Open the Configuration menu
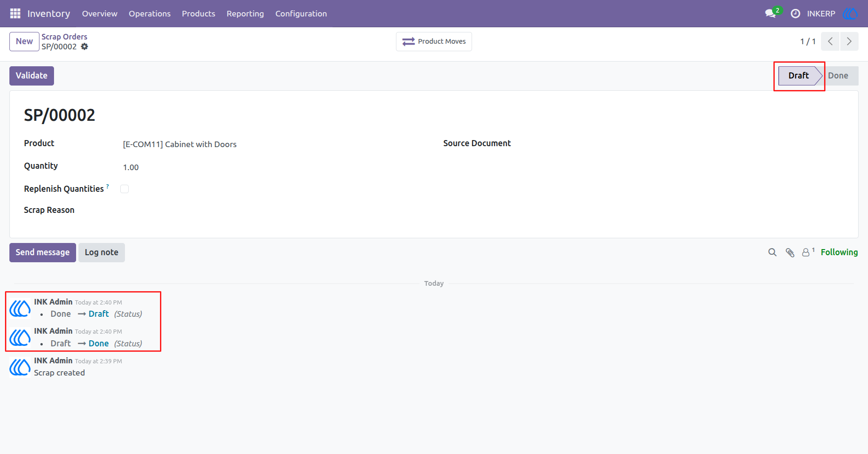This screenshot has width=868, height=454. click(301, 14)
